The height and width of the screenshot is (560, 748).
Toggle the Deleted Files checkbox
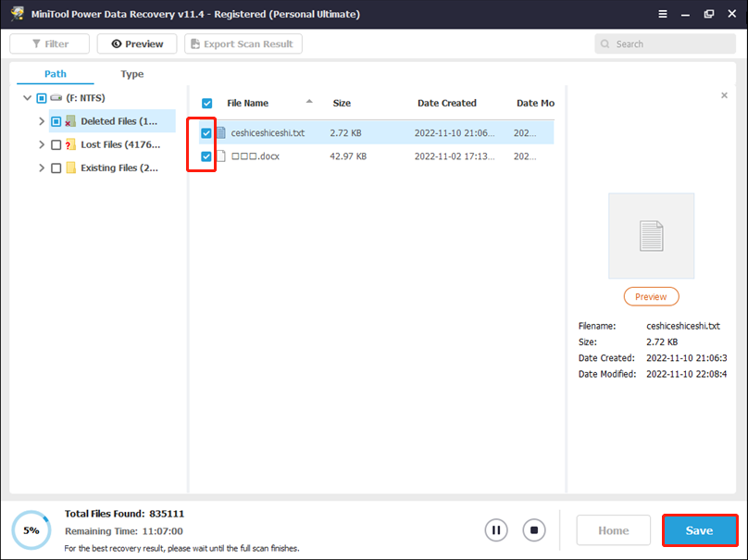pyautogui.click(x=56, y=121)
